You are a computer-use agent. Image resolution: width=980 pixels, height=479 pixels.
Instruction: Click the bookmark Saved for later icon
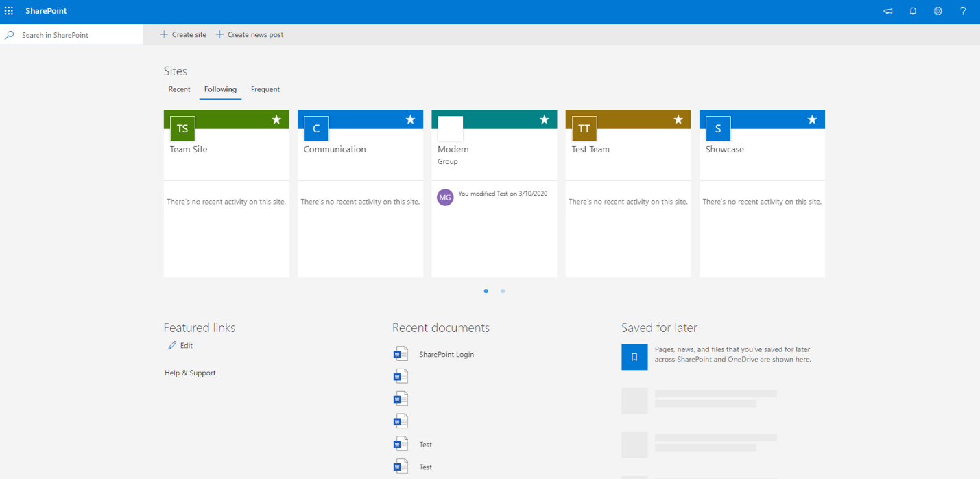click(634, 357)
